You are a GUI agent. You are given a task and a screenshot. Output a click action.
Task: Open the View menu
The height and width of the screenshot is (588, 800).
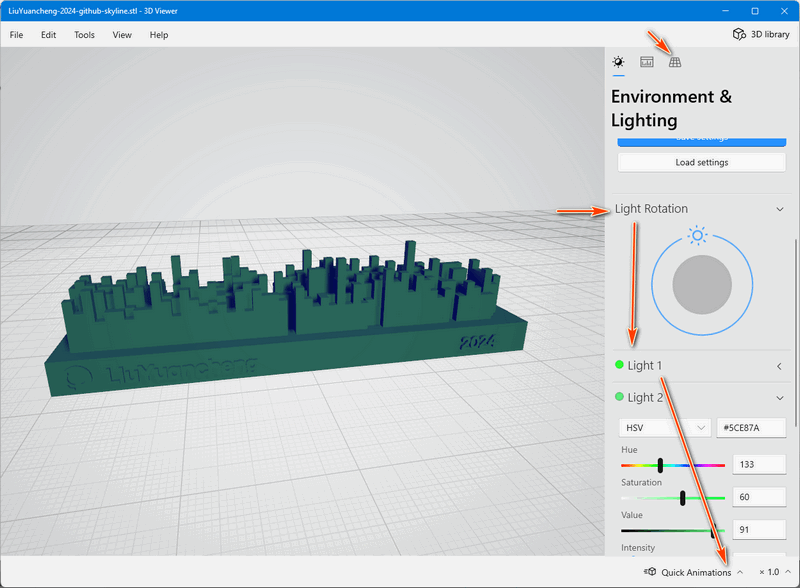(x=122, y=35)
